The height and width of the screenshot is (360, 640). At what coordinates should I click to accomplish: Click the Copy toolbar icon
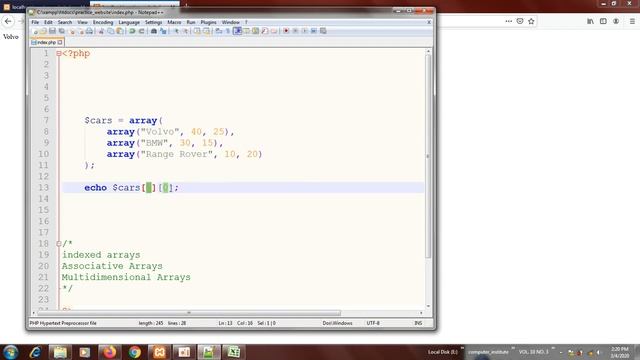110,31
